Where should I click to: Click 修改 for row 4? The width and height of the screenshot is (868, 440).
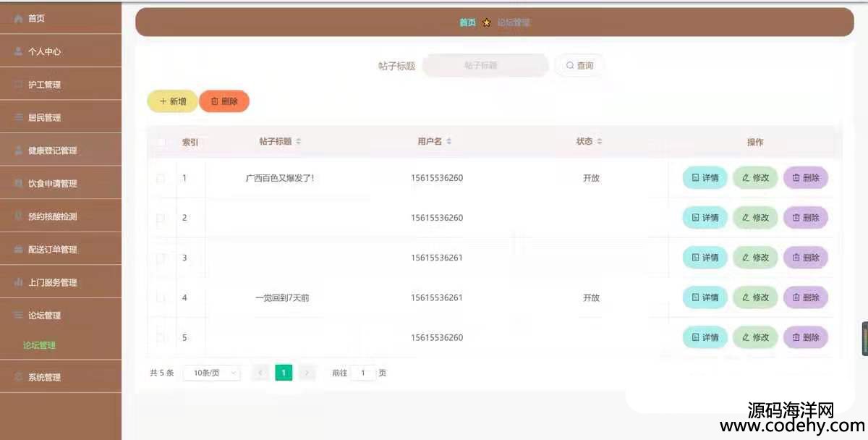[755, 297]
